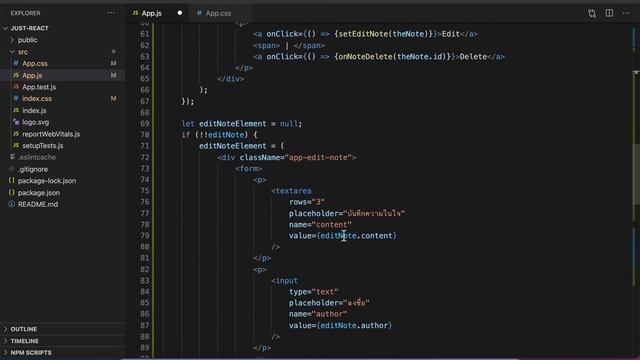Open index.css in the explorer

click(x=37, y=99)
